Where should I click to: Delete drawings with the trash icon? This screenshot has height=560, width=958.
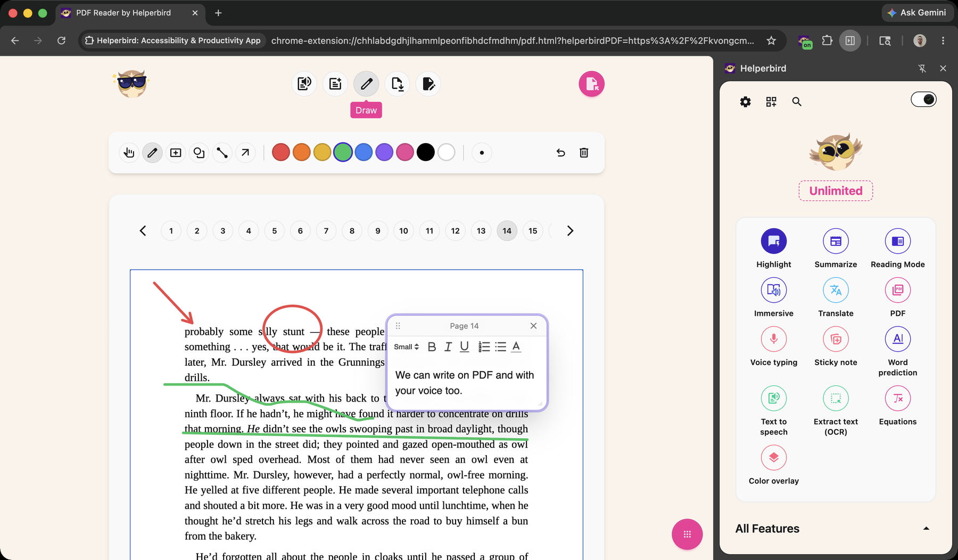click(x=584, y=153)
